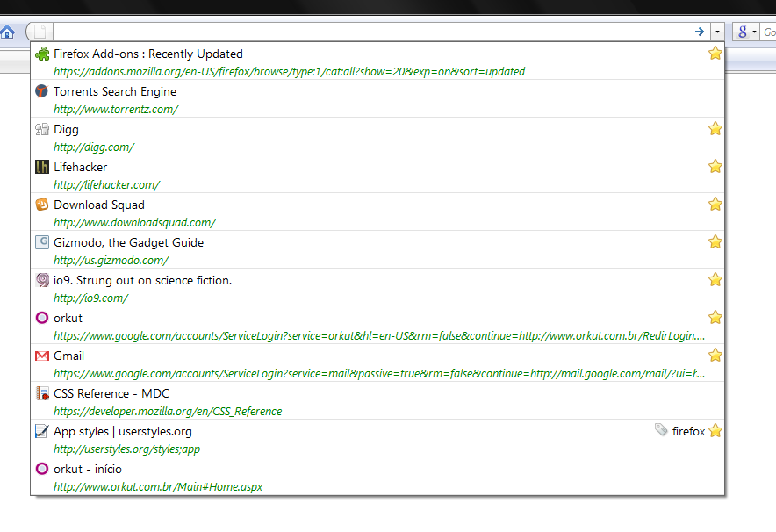Click the orkut login entry favicon
This screenshot has width=776, height=532.
click(42, 318)
